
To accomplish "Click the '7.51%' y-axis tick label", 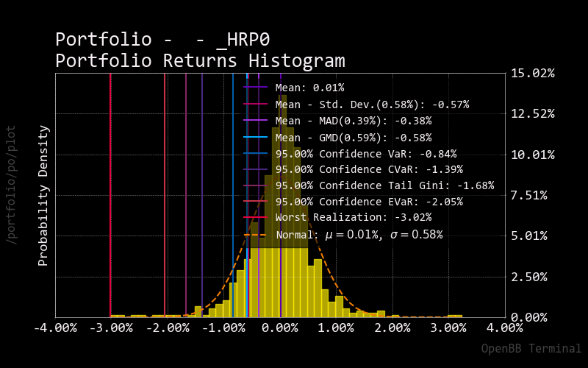I will 529,195.
